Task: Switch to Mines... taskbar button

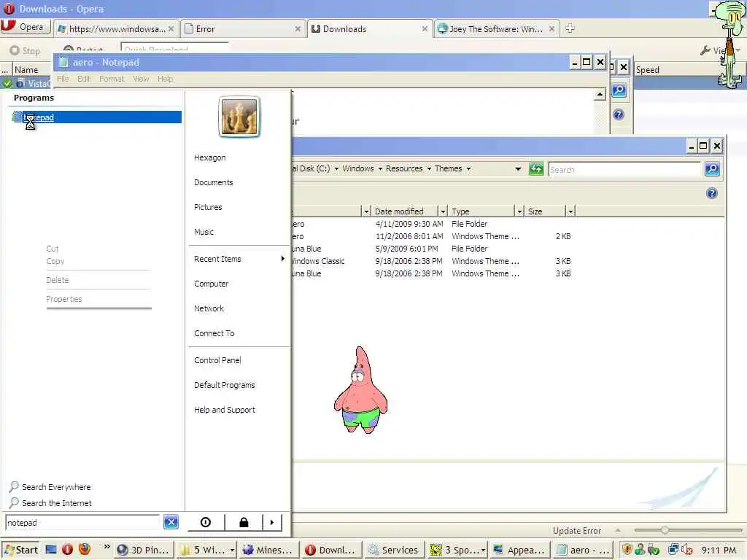Action: [268, 550]
